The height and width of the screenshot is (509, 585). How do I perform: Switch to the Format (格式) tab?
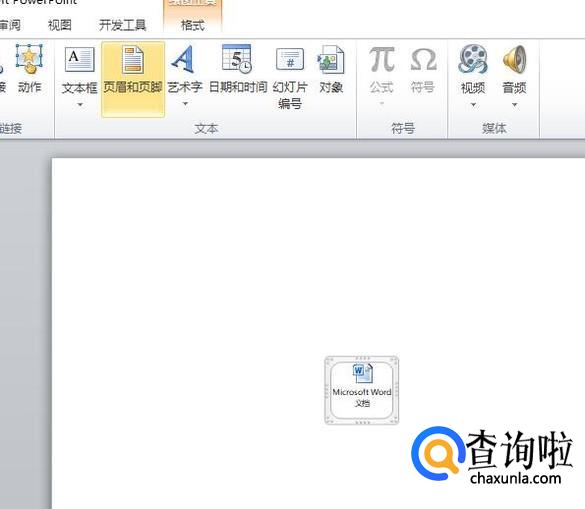tap(193, 25)
